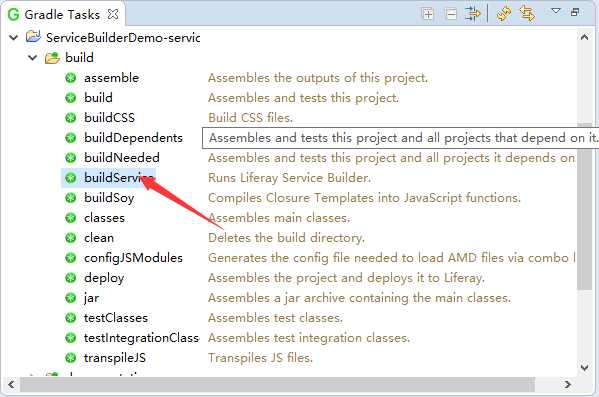Click the jar task entry
The height and width of the screenshot is (397, 599).
[91, 298]
